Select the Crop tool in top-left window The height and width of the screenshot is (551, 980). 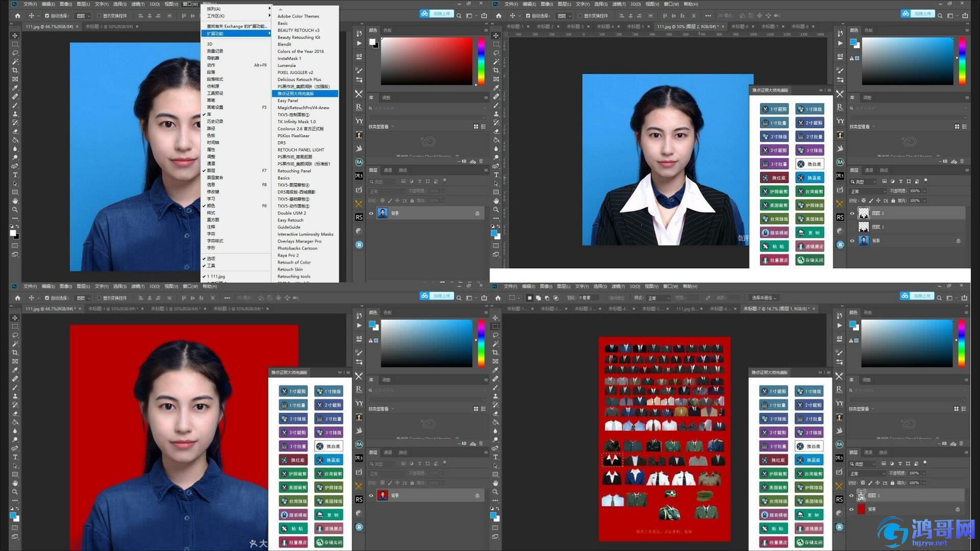[15, 70]
